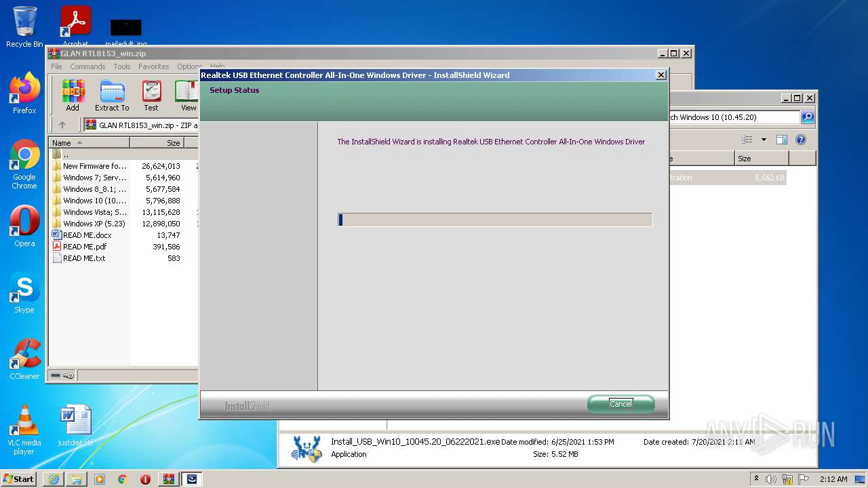Click the volume speaker tray icon

771,479
